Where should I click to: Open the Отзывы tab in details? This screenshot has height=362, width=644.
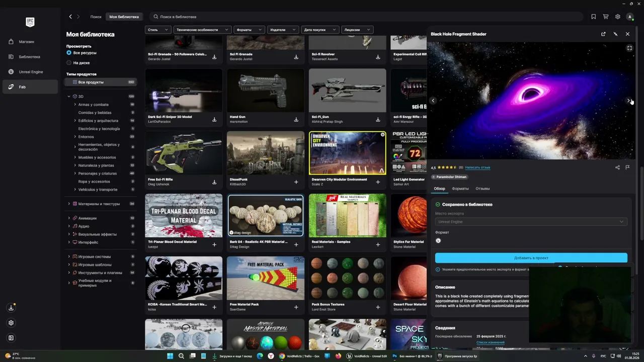(x=482, y=189)
